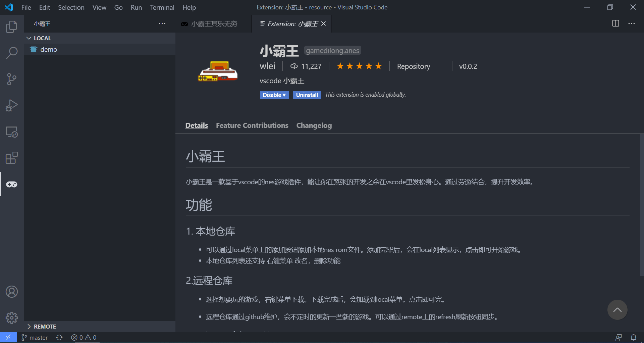Close the Extension: 小霸王 tab

click(x=323, y=23)
